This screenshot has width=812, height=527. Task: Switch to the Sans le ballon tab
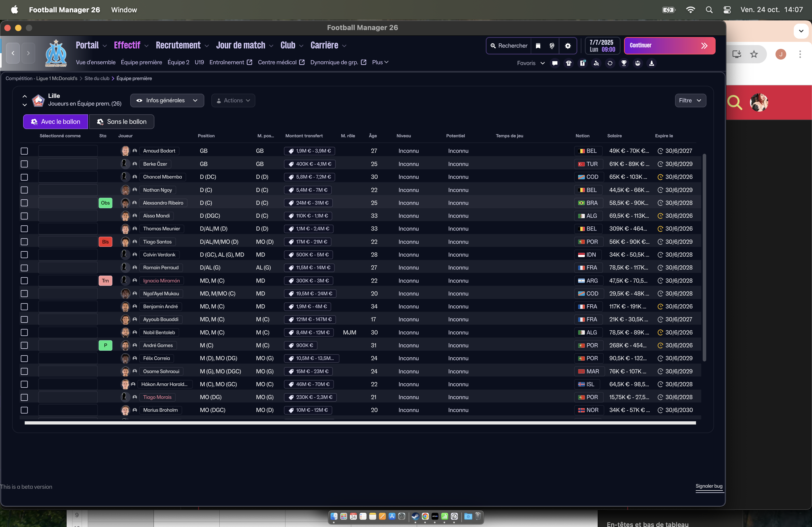121,122
